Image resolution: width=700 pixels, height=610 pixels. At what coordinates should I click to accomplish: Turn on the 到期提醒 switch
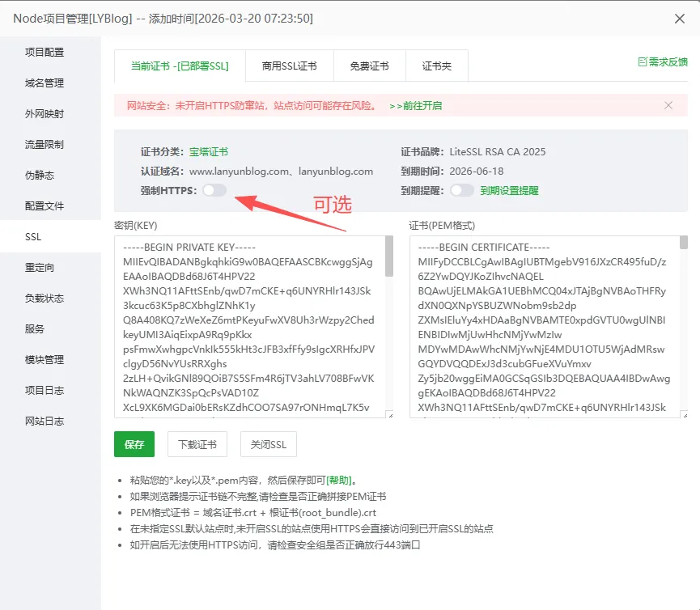(x=461, y=191)
